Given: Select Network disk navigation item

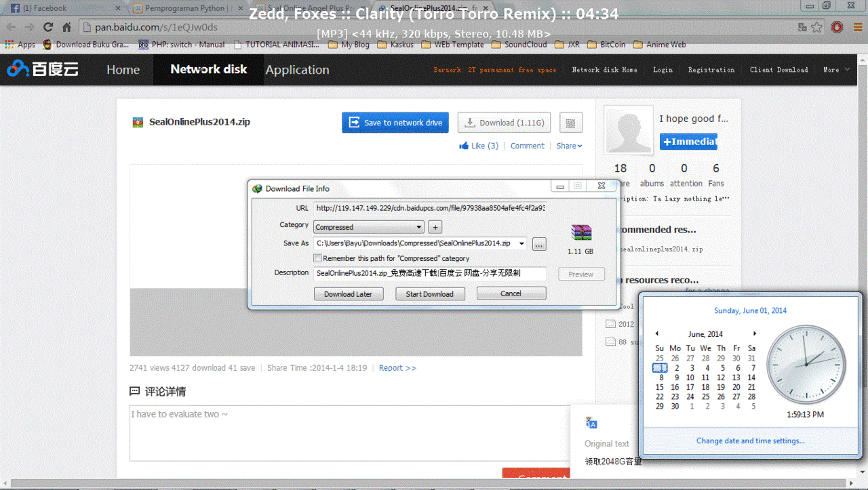Looking at the screenshot, I should coord(209,70).
